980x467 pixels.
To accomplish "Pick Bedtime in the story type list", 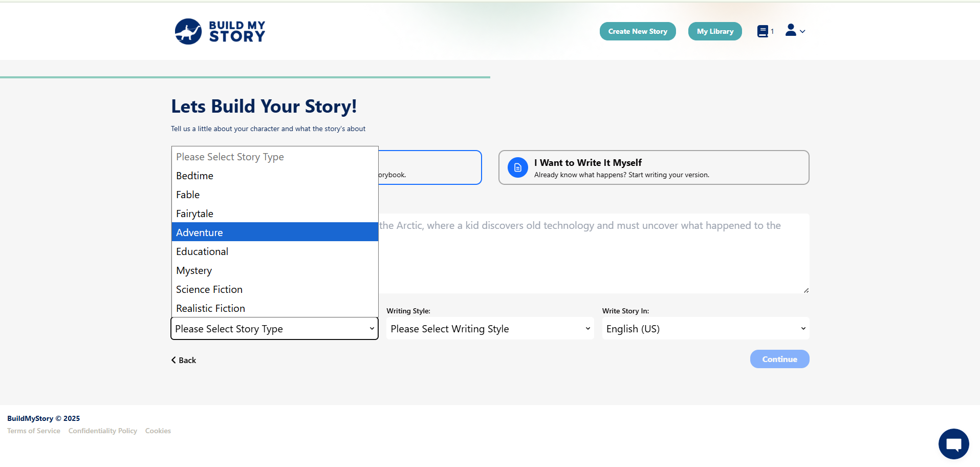I will tap(274, 176).
